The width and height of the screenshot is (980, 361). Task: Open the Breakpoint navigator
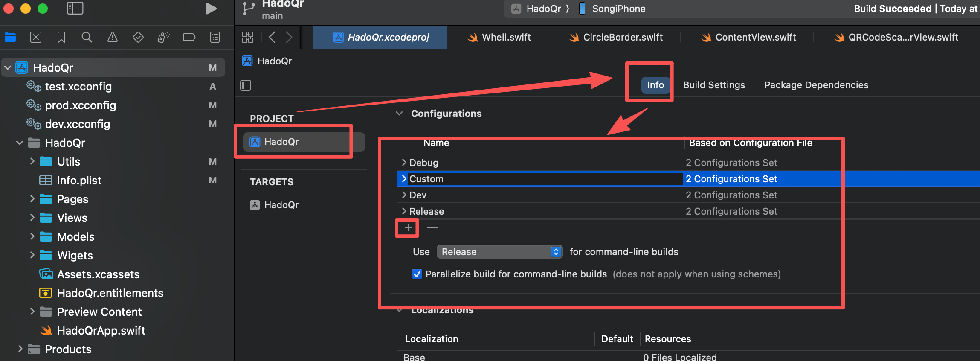pyautogui.click(x=189, y=38)
